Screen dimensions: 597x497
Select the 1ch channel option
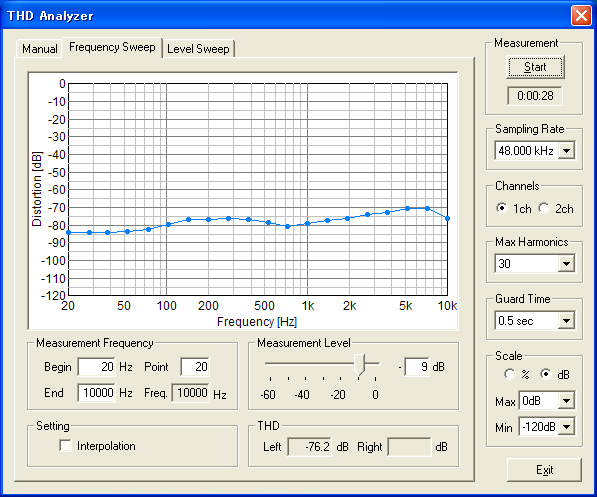tap(502, 208)
